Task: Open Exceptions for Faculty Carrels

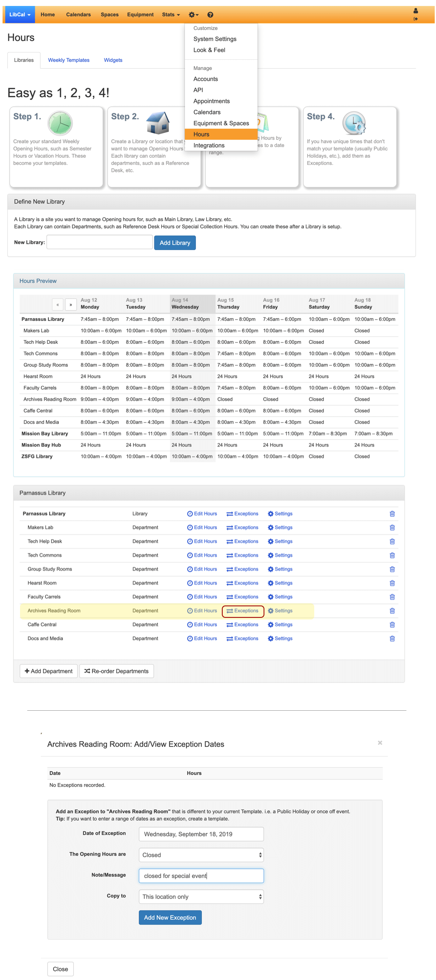Action: 243,597
